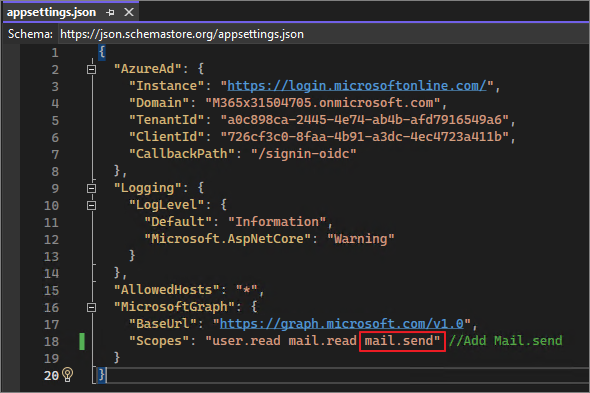
Task: Click line number 10
Action: pos(51,206)
